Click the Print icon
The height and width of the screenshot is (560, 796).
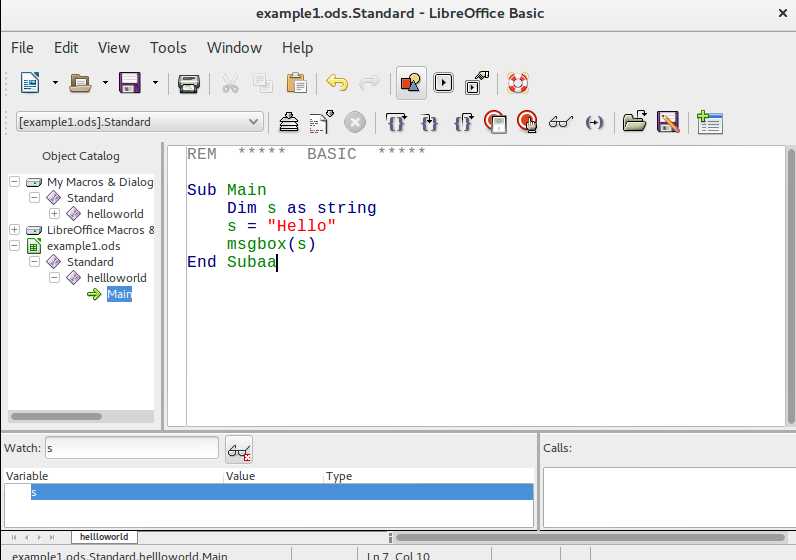pos(188,83)
